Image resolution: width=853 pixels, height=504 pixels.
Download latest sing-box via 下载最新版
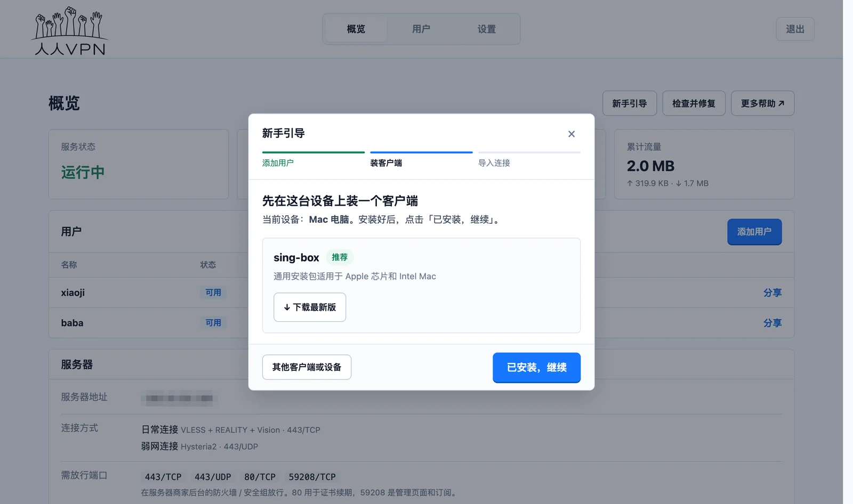(x=310, y=307)
